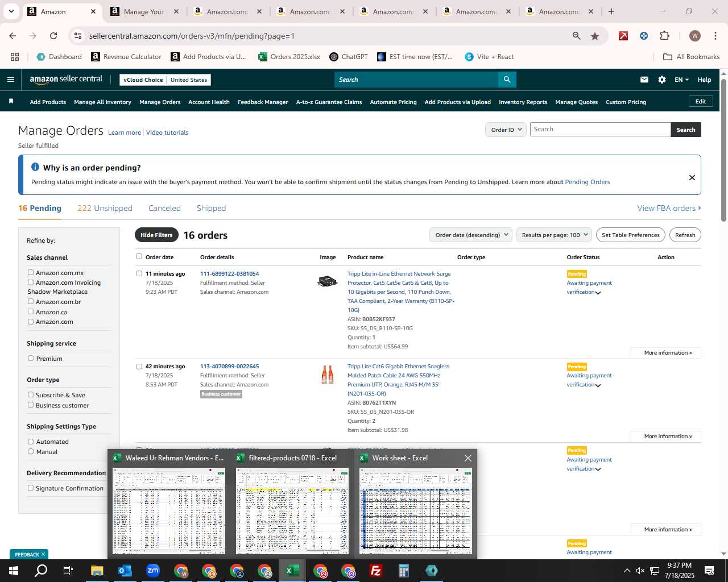Click the Amazon Seller Central logo
The width and height of the screenshot is (728, 582).
66,80
